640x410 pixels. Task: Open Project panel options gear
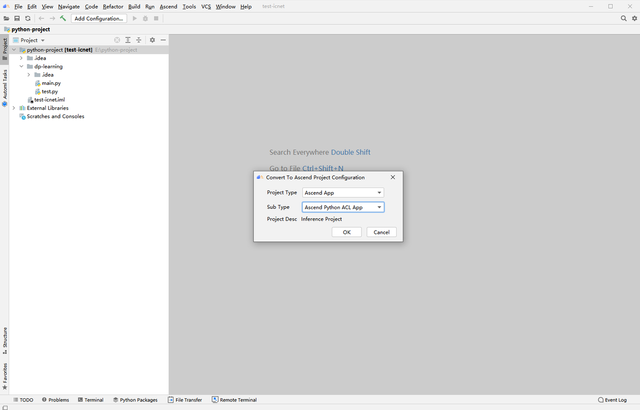(152, 40)
